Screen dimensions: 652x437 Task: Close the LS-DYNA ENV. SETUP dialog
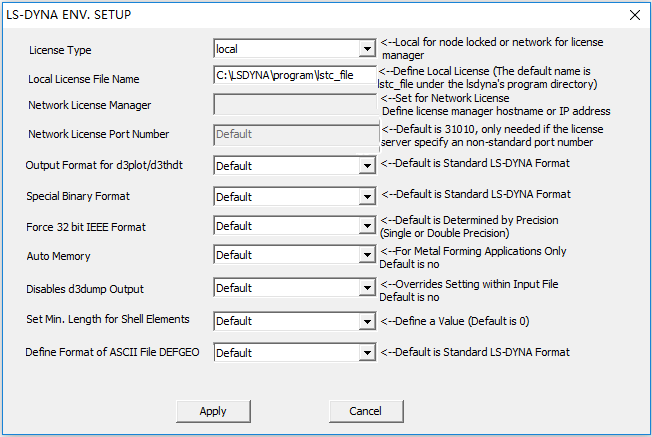pyautogui.click(x=633, y=15)
